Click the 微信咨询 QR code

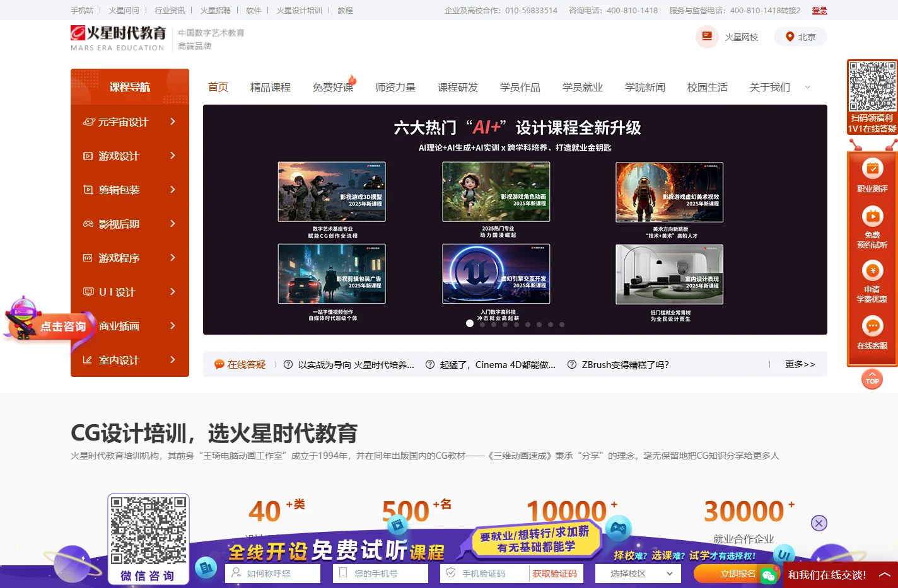pos(149,530)
